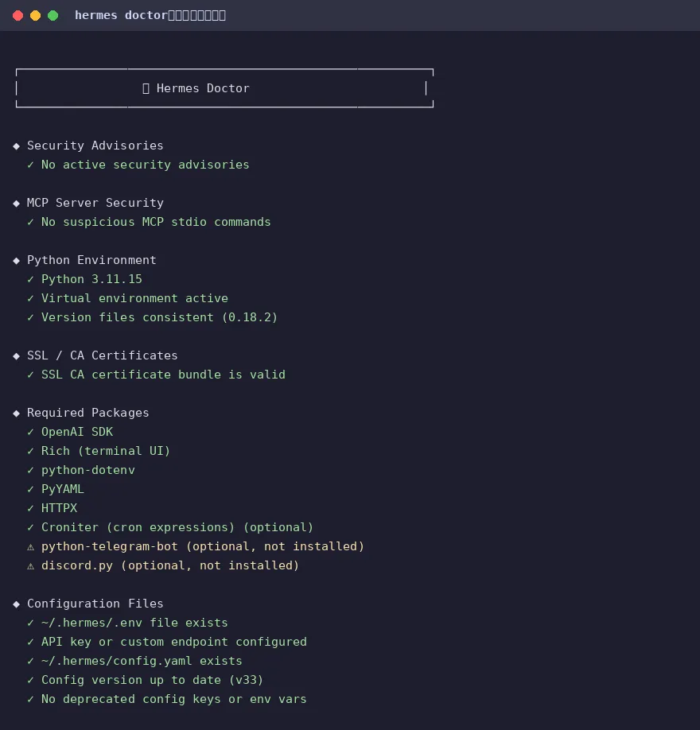Click 'Version files consistent (0.18.2)' line

(160, 317)
